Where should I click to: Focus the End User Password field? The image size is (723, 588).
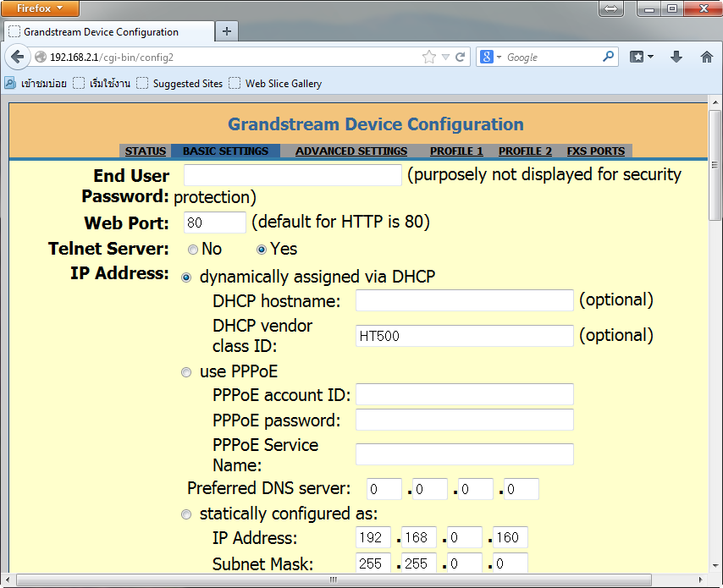[x=293, y=175]
